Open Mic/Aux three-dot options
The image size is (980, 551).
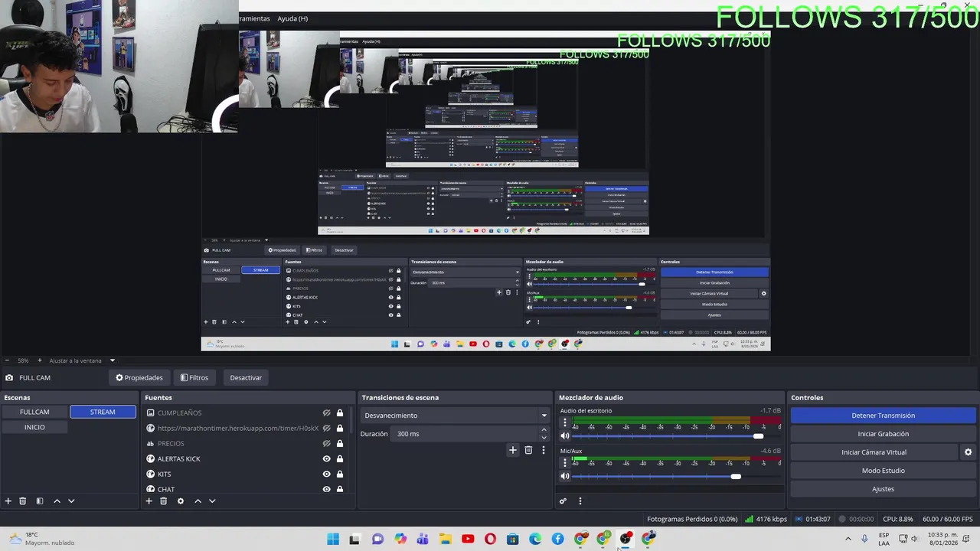click(x=565, y=462)
